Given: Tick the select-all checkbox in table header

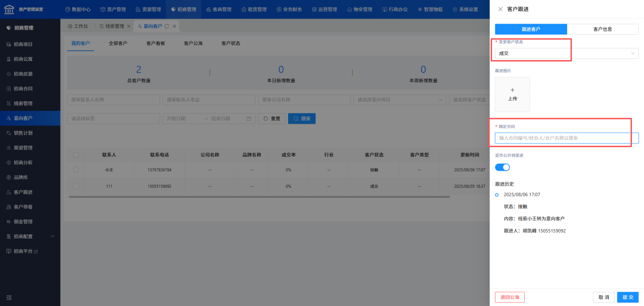Looking at the screenshot, I should 76,155.
